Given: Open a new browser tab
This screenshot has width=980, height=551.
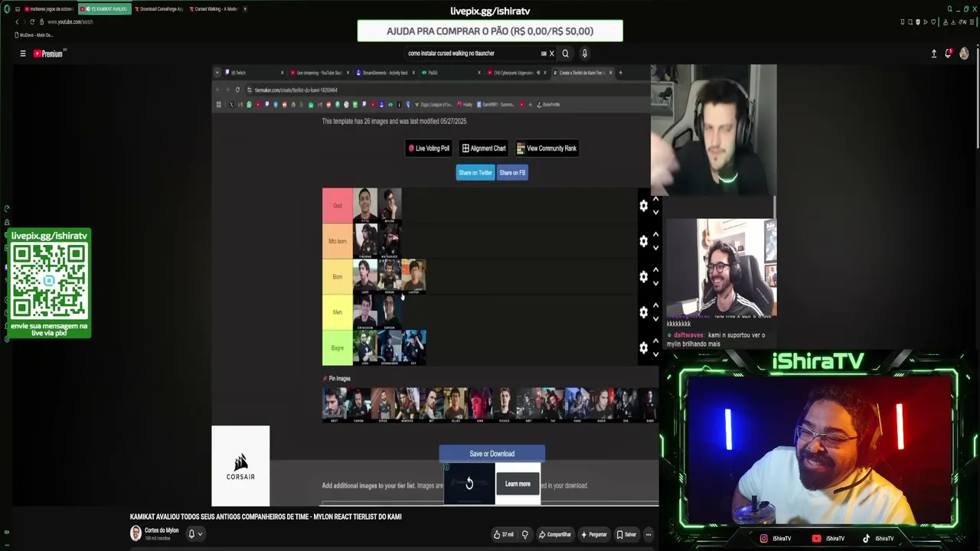Looking at the screenshot, I should click(x=245, y=9).
